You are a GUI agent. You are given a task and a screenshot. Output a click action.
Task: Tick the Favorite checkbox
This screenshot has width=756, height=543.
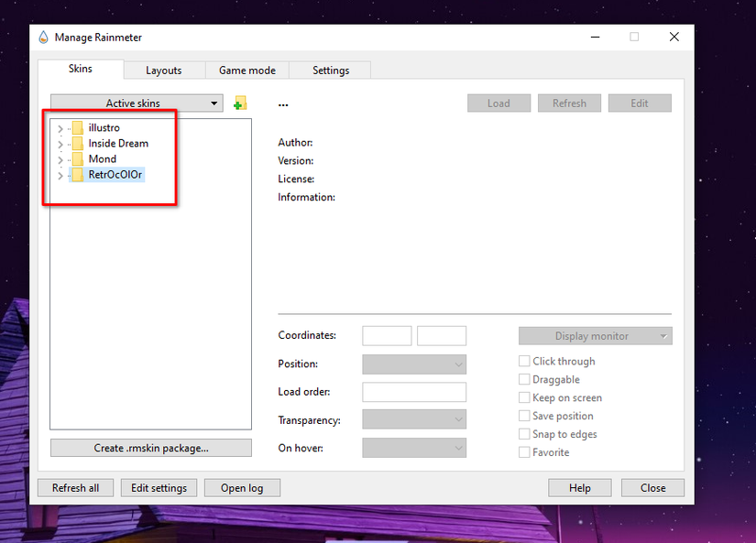(x=524, y=452)
